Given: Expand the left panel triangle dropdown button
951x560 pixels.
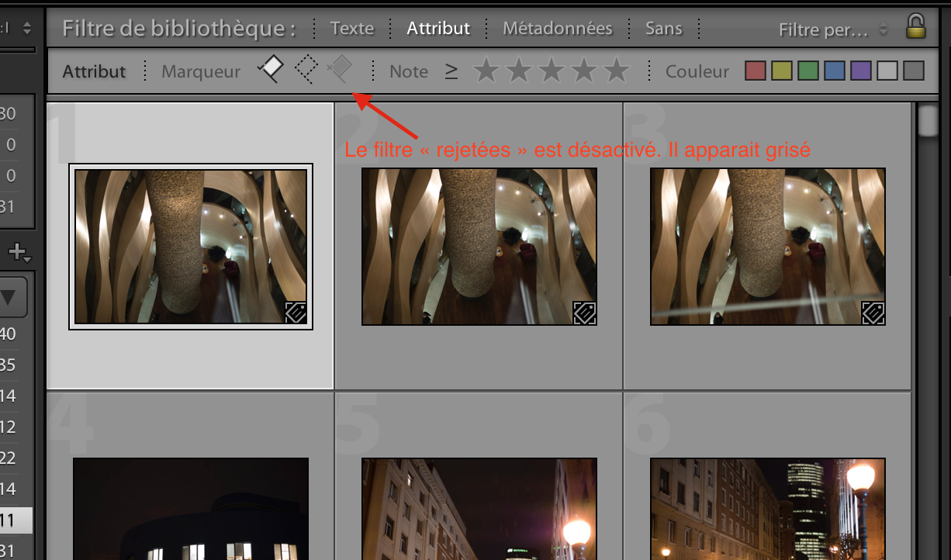Looking at the screenshot, I should 11,297.
